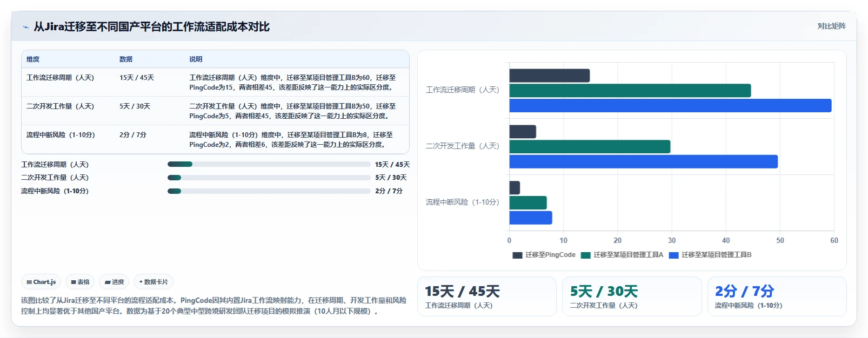Click the 15天 / 45天 table data cell
The image size is (868, 338).
(x=137, y=78)
